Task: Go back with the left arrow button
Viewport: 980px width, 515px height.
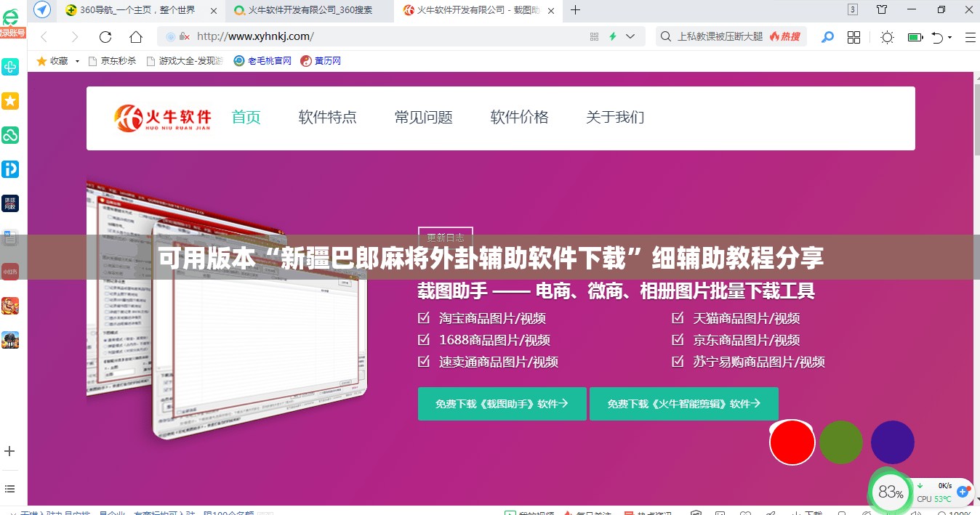Action: pos(44,37)
